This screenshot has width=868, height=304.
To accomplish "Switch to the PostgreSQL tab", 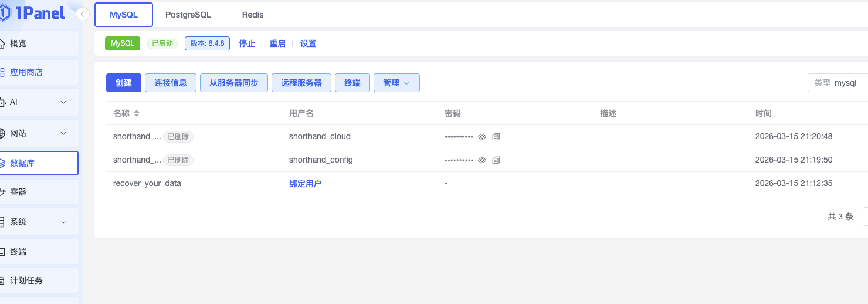I will [x=188, y=15].
